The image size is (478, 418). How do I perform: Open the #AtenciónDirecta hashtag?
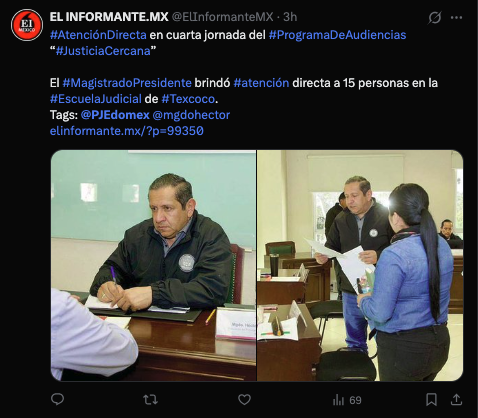coord(98,35)
